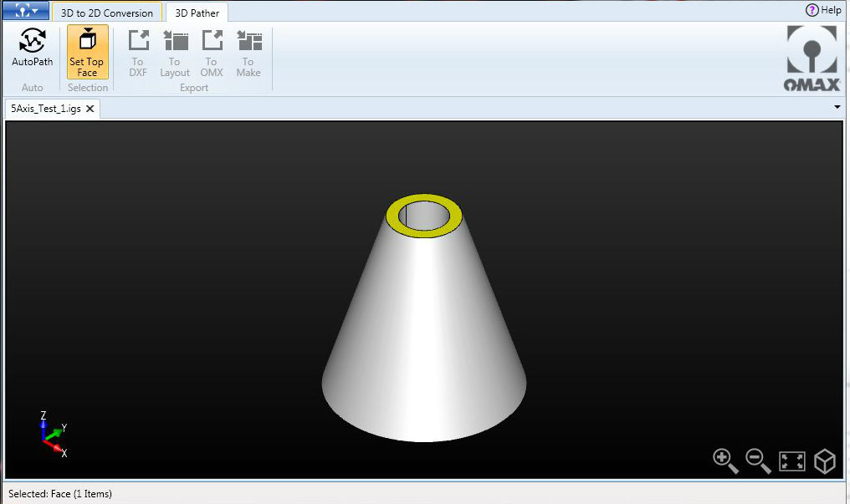Send the part To Make

248,53
